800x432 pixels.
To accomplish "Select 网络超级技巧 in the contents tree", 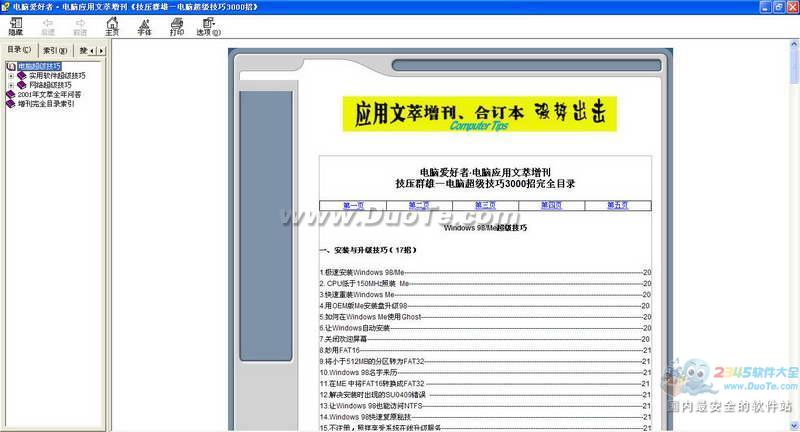I will tap(50, 85).
